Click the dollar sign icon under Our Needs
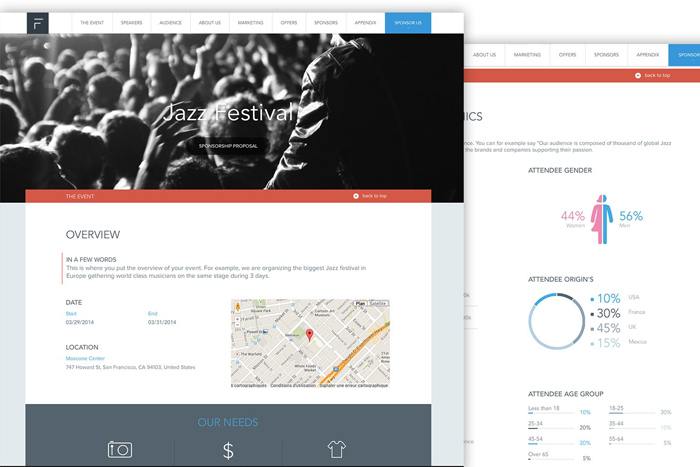The width and height of the screenshot is (700, 467). 228,450
